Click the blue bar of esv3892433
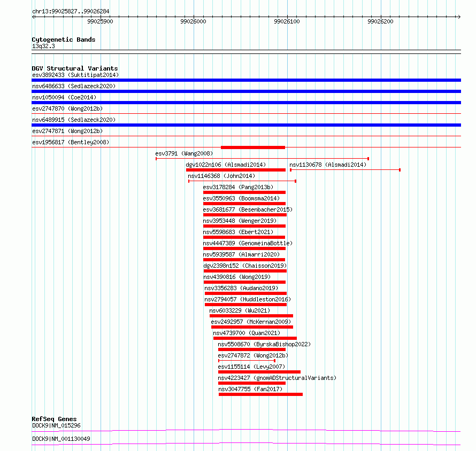This screenshot has width=476, height=451. point(246,80)
